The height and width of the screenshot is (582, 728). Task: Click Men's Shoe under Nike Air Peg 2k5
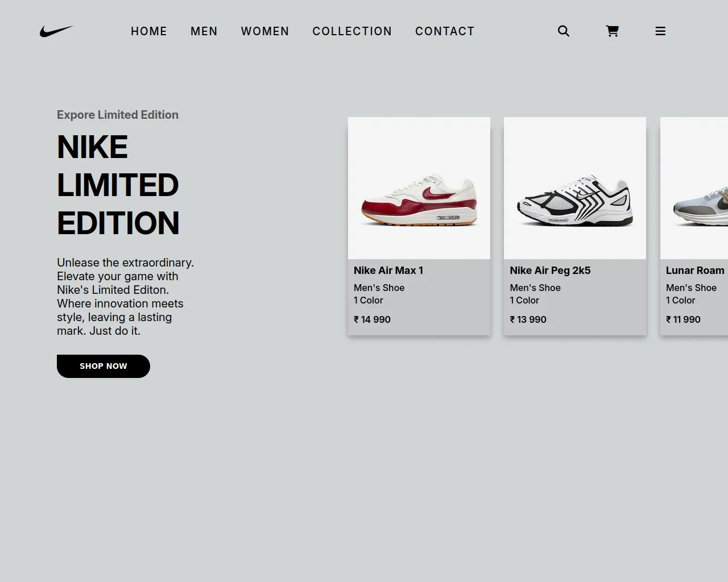click(x=535, y=288)
